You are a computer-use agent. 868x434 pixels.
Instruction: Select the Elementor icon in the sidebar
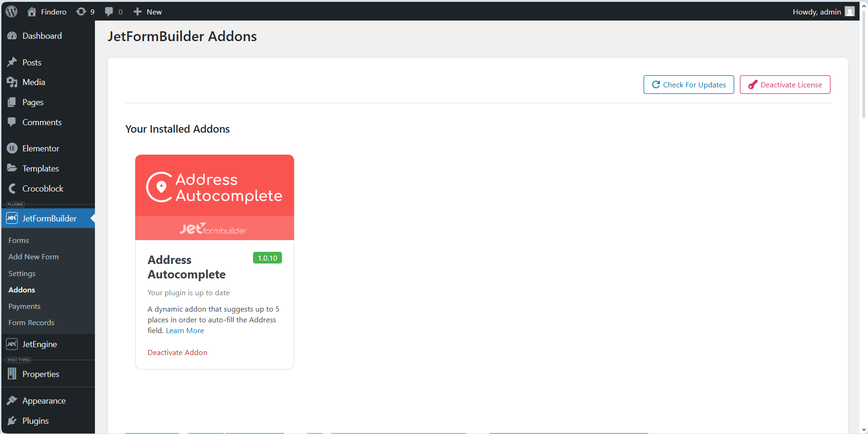point(12,148)
